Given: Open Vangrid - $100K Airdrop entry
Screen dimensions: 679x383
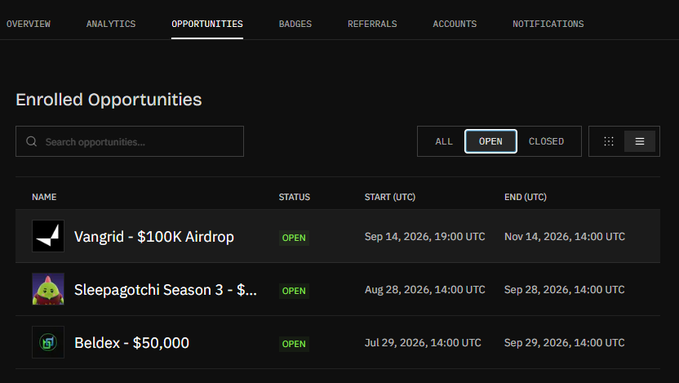Looking at the screenshot, I should [154, 237].
